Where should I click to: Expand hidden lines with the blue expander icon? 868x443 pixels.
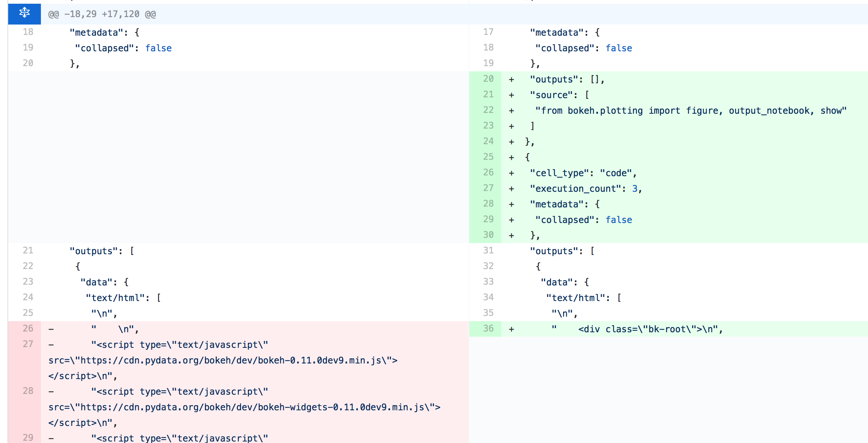click(x=24, y=14)
